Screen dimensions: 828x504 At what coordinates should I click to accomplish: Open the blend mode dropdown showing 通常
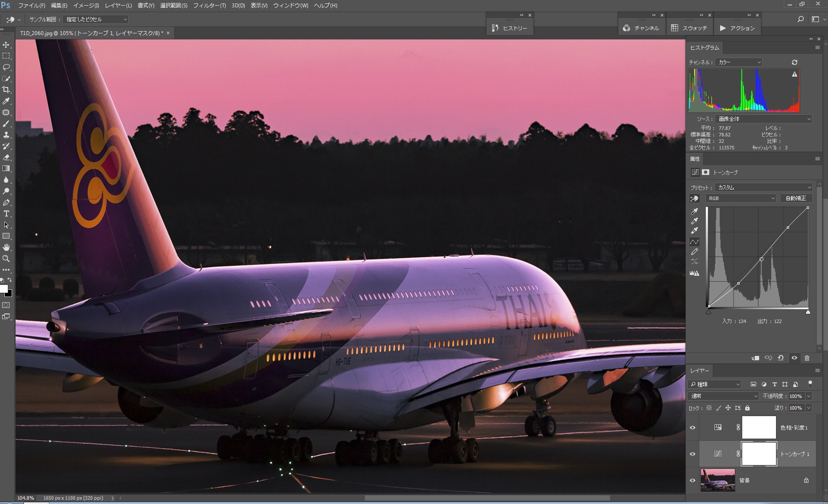click(723, 396)
